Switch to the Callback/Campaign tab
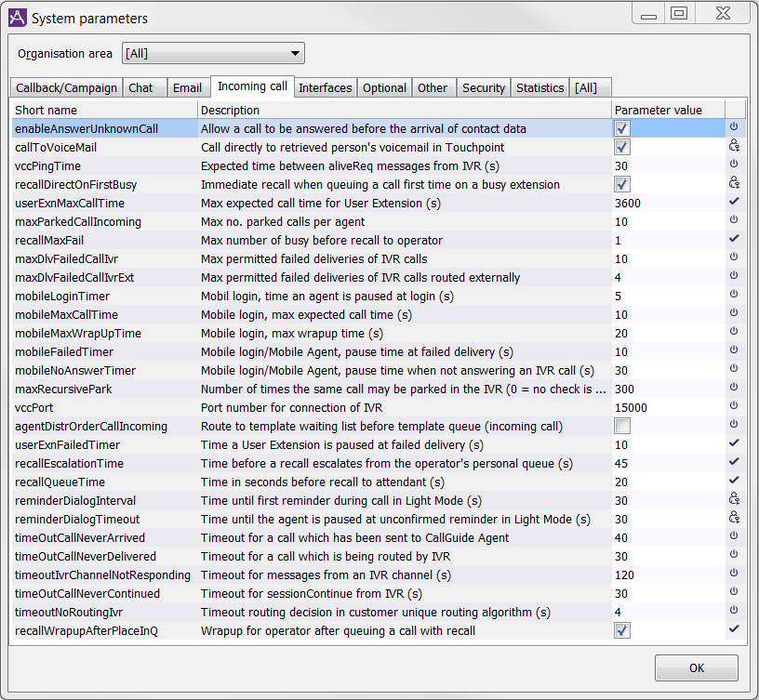The height and width of the screenshot is (700, 759). (66, 87)
